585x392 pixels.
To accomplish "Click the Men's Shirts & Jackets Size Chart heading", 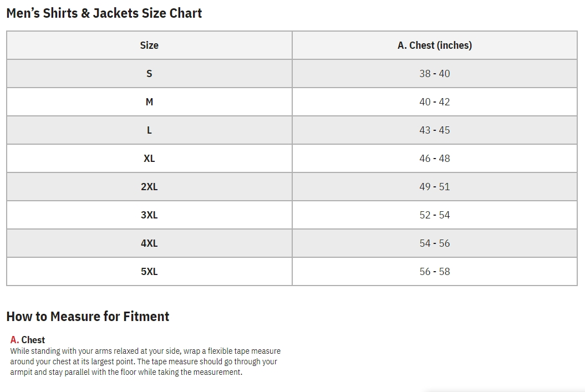I will (x=104, y=13).
